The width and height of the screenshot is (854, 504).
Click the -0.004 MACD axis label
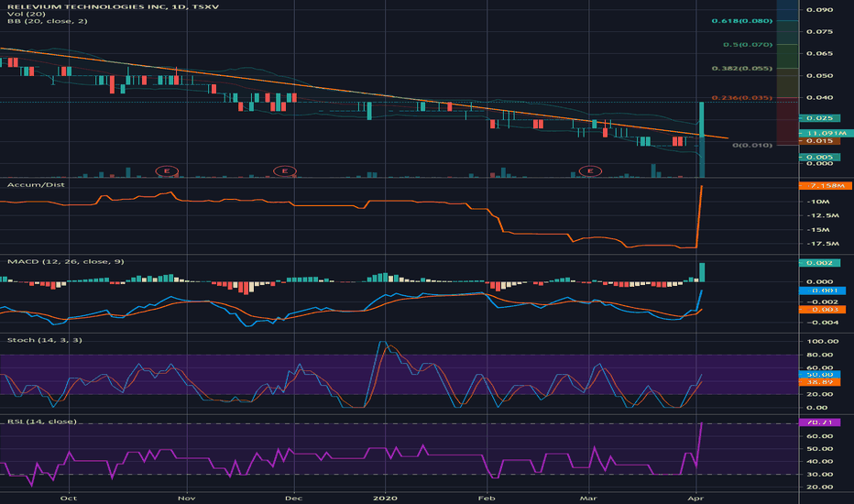coord(823,323)
